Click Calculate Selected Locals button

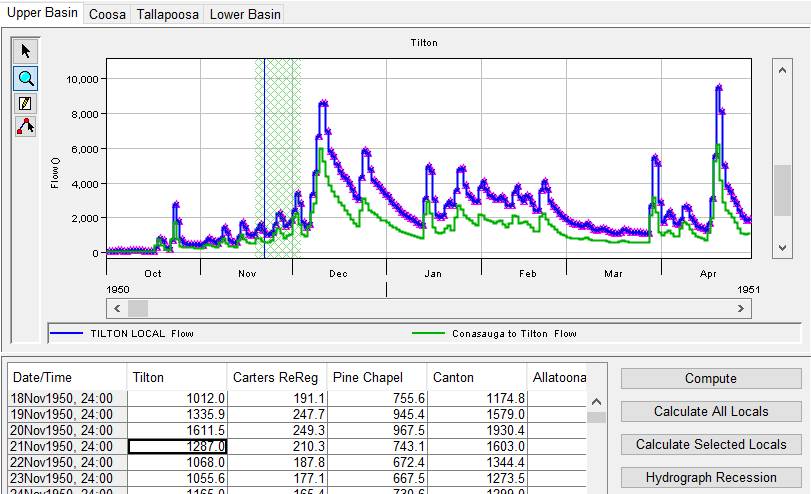coord(710,444)
